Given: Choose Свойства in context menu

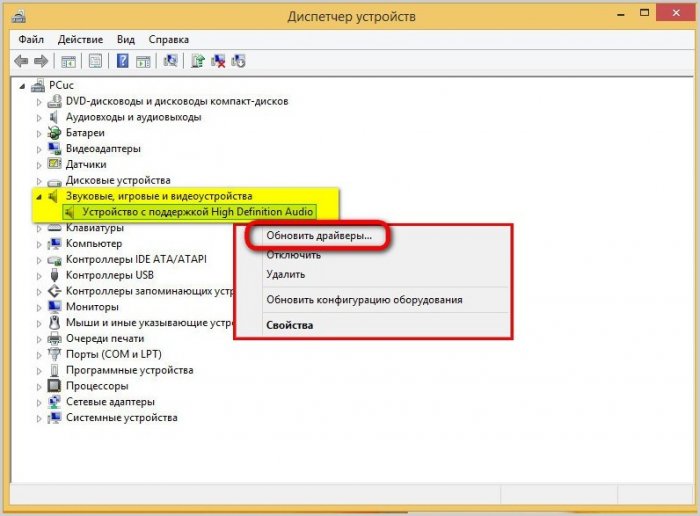Looking at the screenshot, I should tap(289, 325).
